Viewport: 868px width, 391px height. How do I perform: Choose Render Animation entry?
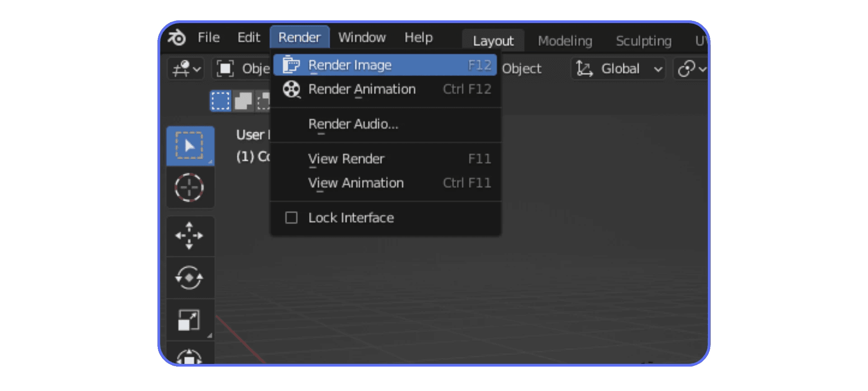point(385,89)
